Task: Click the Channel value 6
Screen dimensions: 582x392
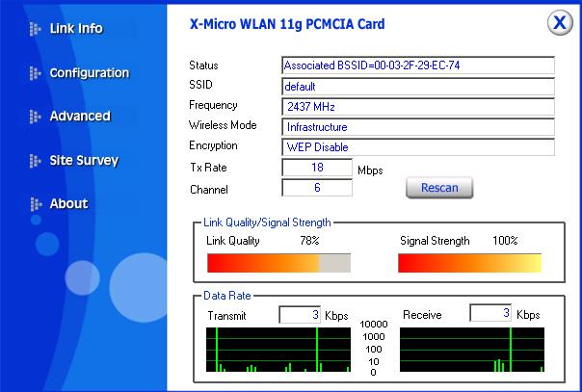Action: (x=317, y=188)
